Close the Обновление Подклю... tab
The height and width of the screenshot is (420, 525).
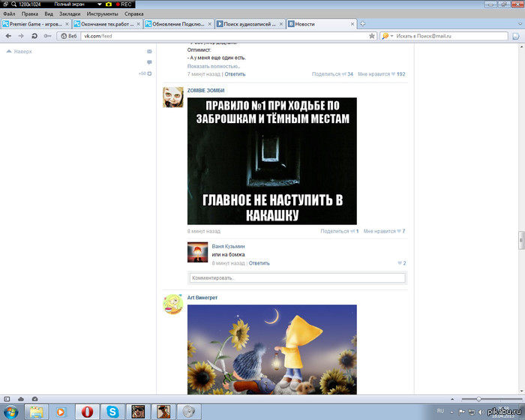click(209, 24)
